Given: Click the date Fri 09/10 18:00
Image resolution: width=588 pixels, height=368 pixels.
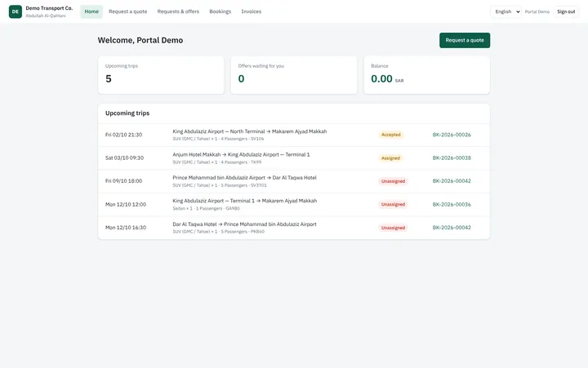Looking at the screenshot, I should 124,180.
